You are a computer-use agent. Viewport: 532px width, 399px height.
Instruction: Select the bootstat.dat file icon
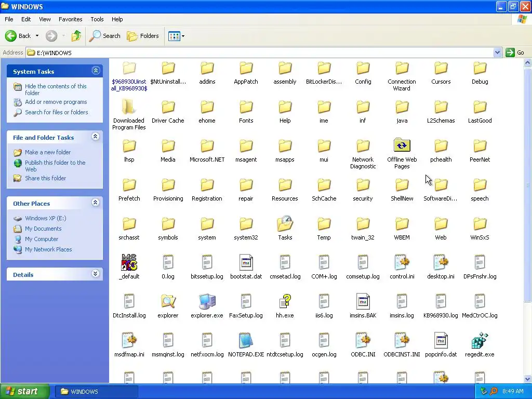point(246,262)
